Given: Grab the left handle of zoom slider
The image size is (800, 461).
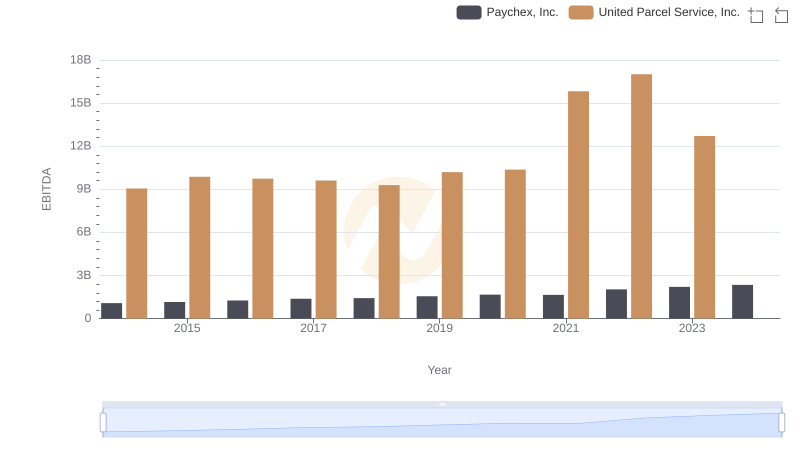Looking at the screenshot, I should [103, 423].
